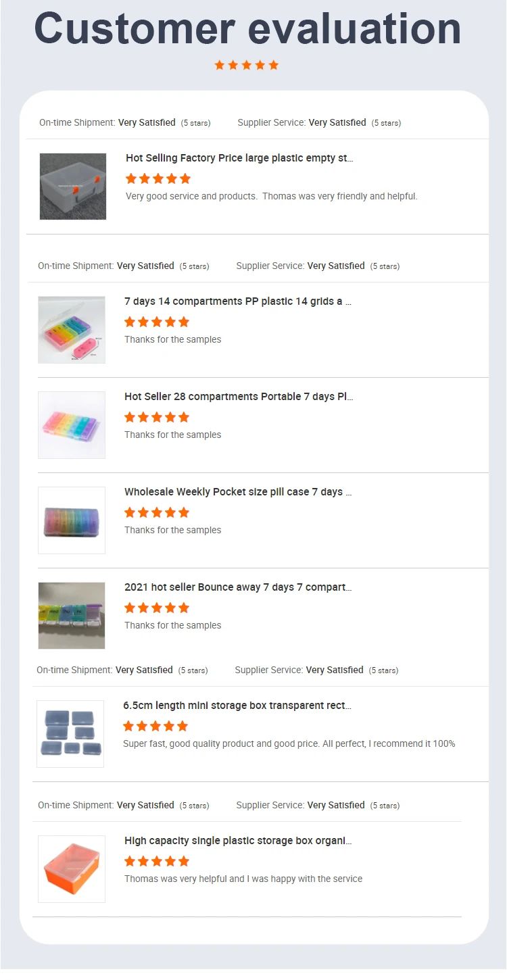Image resolution: width=507 pixels, height=980 pixels.
Task: Open the mini transparent storage boxes thumbnail
Action: click(x=70, y=734)
